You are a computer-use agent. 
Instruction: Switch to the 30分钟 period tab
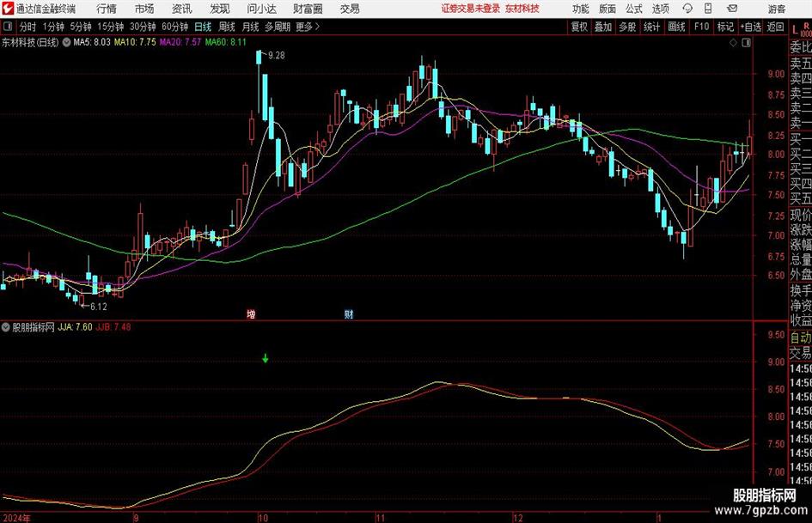pos(143,27)
